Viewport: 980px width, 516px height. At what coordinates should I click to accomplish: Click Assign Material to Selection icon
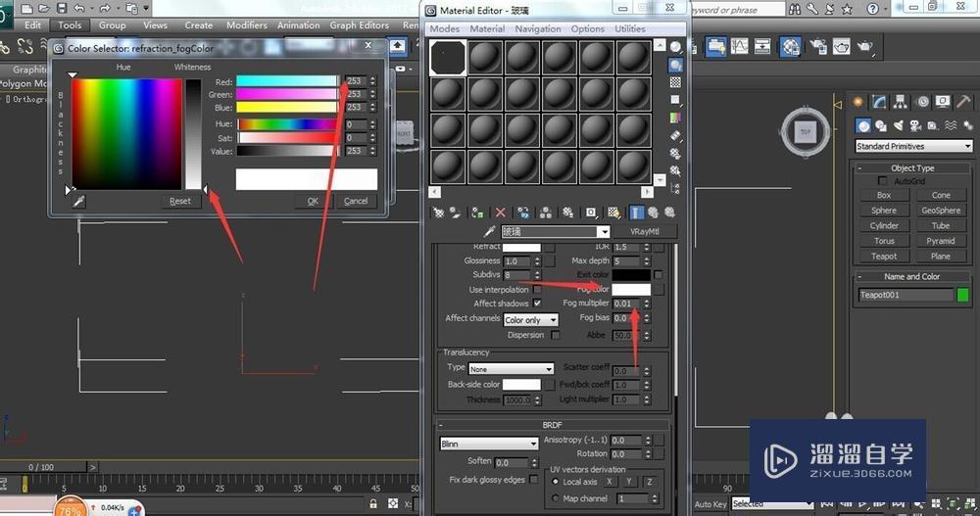(x=477, y=213)
